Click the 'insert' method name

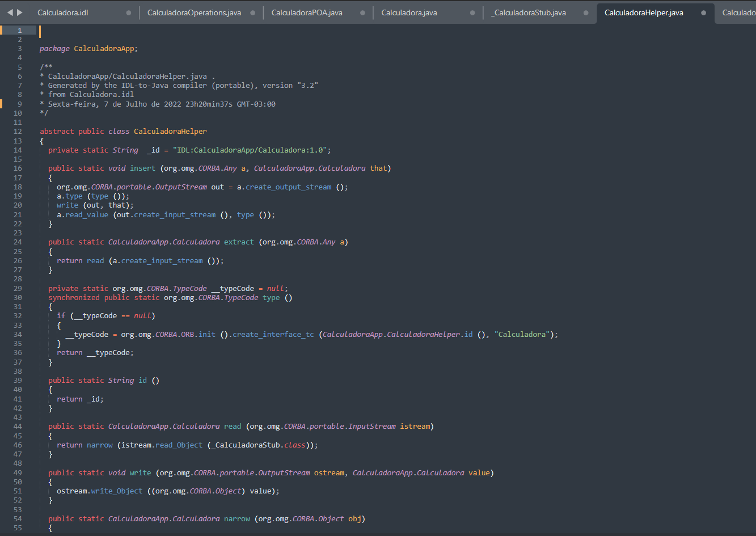(142, 168)
